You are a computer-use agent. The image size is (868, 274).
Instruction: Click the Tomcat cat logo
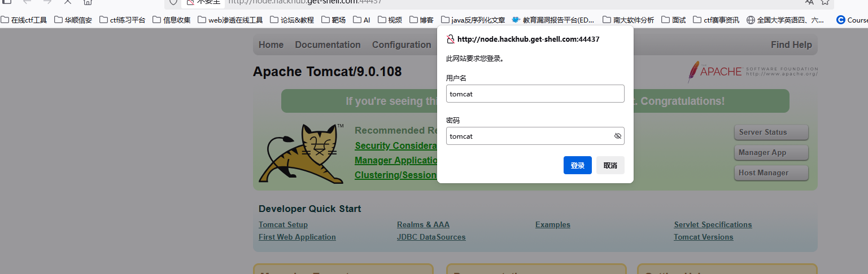[302, 153]
